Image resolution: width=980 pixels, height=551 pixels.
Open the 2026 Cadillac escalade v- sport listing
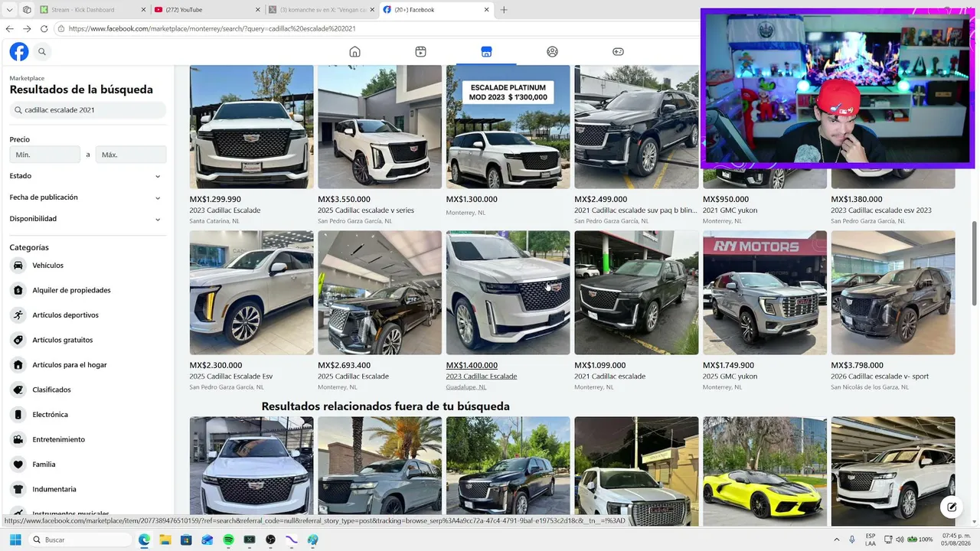point(879,377)
